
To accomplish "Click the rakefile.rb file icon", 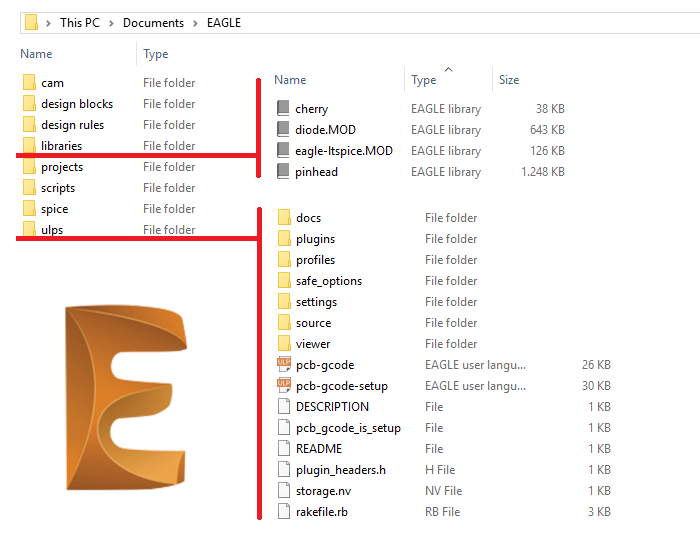I will pyautogui.click(x=284, y=511).
